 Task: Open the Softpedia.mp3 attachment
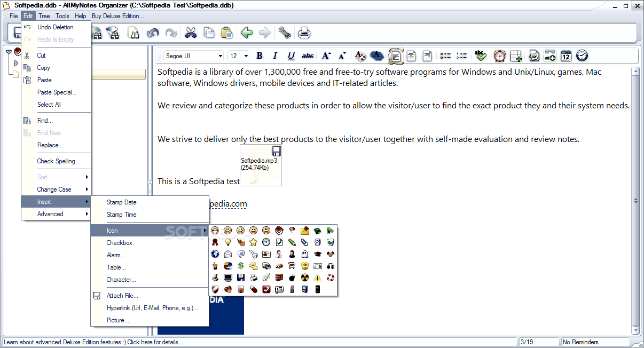pos(261,165)
